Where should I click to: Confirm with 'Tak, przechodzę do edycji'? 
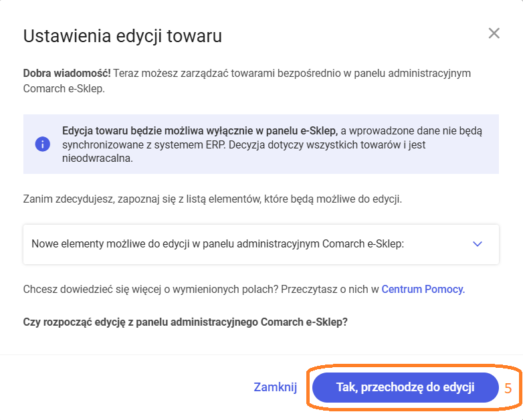pos(405,387)
